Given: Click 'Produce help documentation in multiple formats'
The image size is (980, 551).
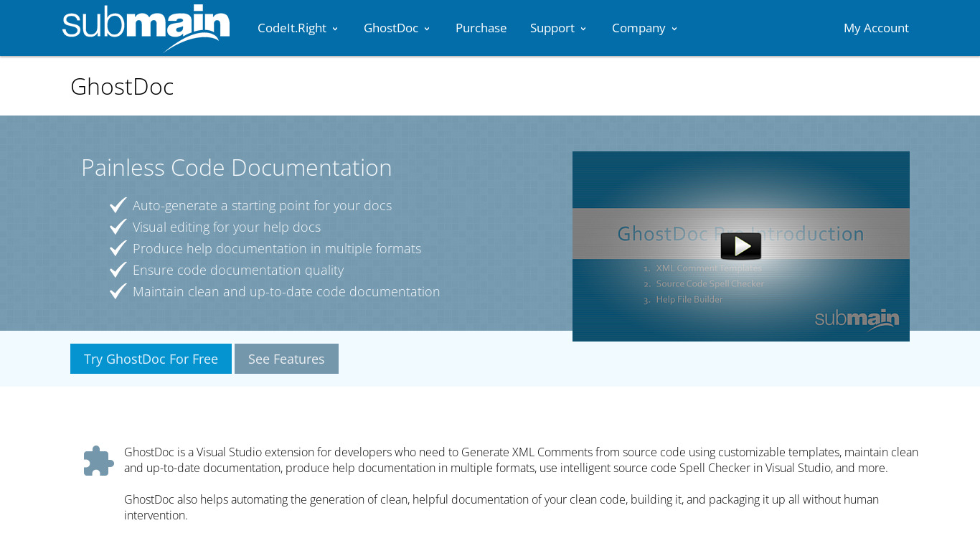Looking at the screenshot, I should click(277, 248).
